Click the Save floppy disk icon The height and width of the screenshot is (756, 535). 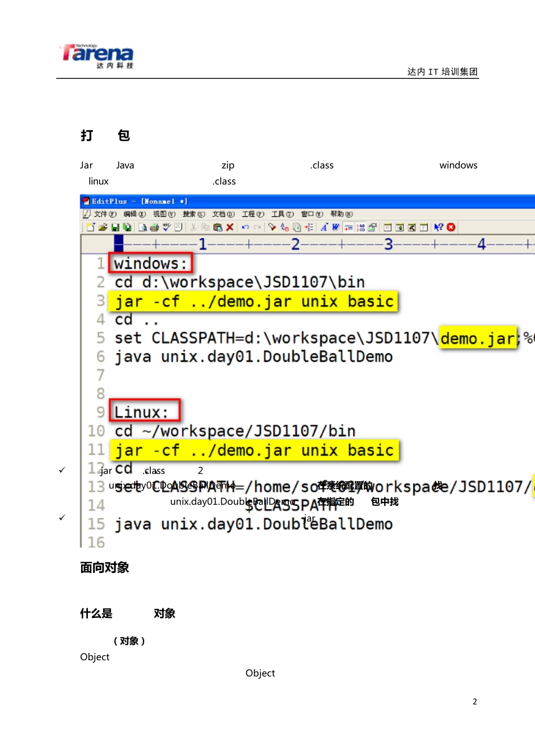pos(115,227)
